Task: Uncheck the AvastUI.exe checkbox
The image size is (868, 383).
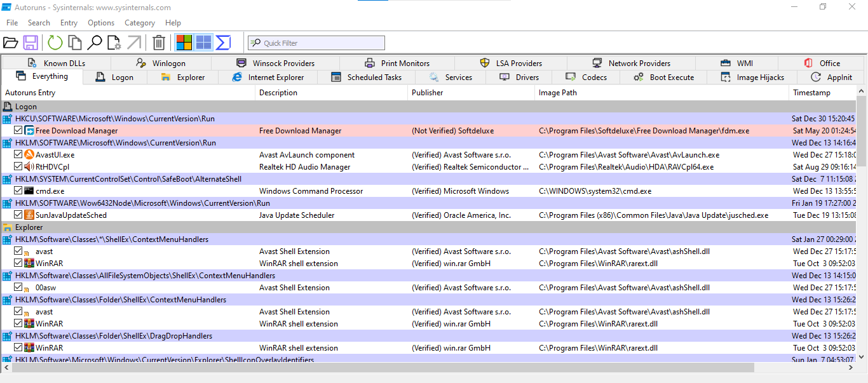Action: coord(18,154)
